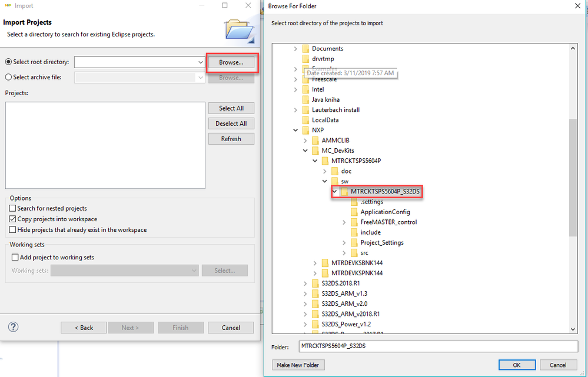Toggle Hide projects that already exist checkbox
The height and width of the screenshot is (377, 588).
coord(12,230)
